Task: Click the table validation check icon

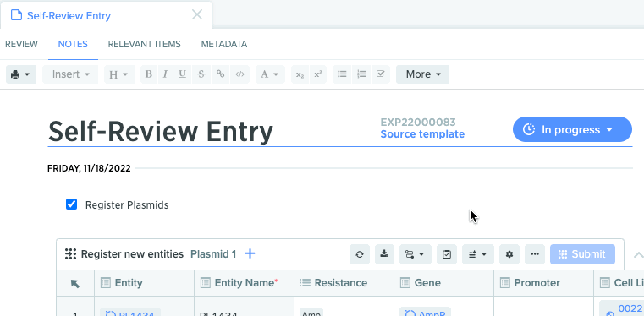Action: (x=447, y=254)
